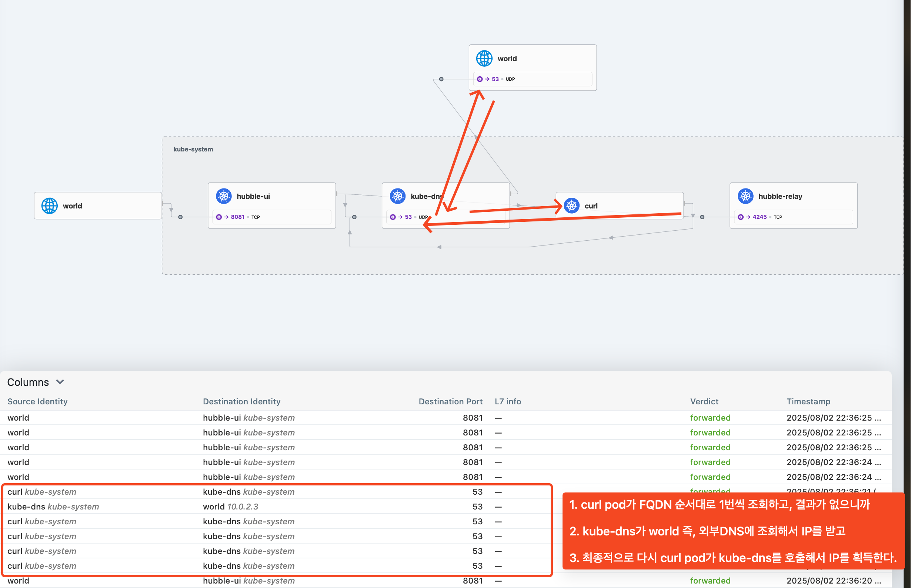This screenshot has height=588, width=911.
Task: Click the world 53 UDP port entry
Action: tap(495, 79)
